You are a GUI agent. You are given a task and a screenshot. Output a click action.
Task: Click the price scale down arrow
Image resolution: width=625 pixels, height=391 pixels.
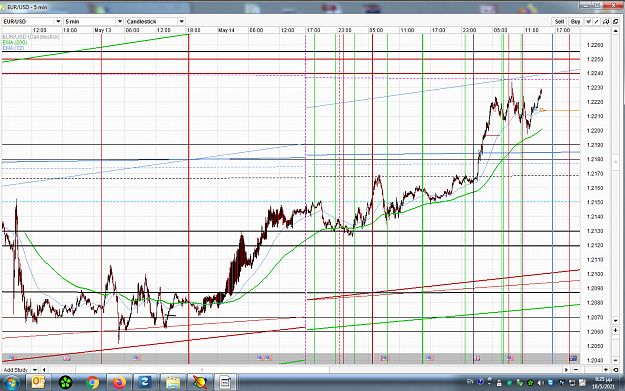coord(615,320)
